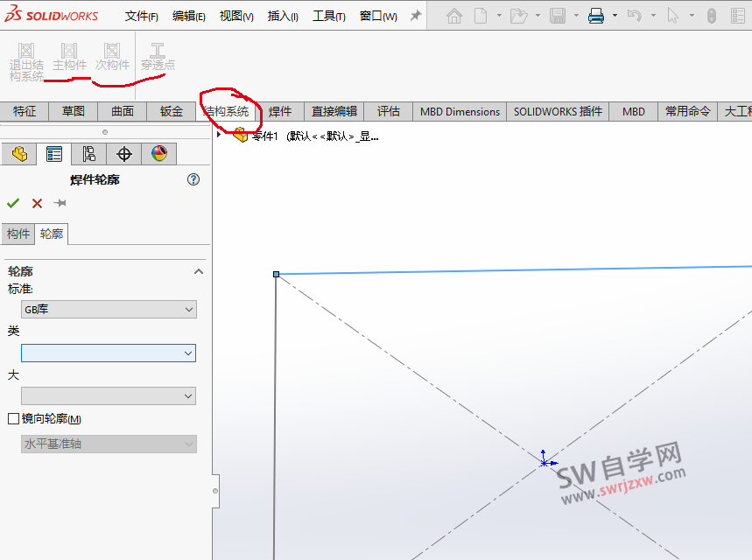Pin the 焊件轮廓 property manager

[x=60, y=203]
